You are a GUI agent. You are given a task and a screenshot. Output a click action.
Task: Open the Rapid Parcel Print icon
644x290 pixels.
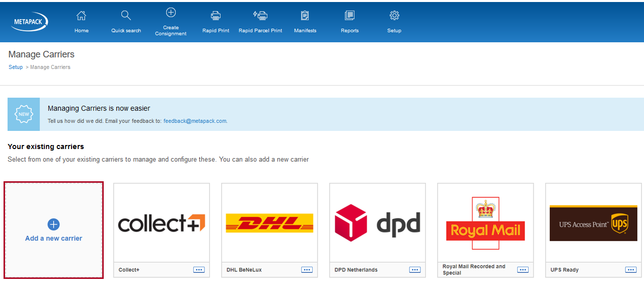[x=260, y=16]
